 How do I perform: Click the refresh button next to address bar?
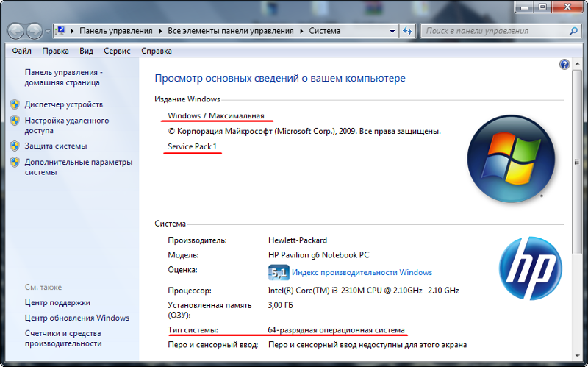click(407, 31)
